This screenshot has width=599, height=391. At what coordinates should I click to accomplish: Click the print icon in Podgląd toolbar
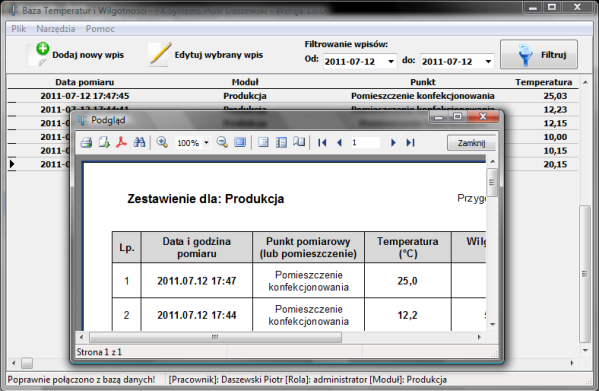[x=86, y=143]
